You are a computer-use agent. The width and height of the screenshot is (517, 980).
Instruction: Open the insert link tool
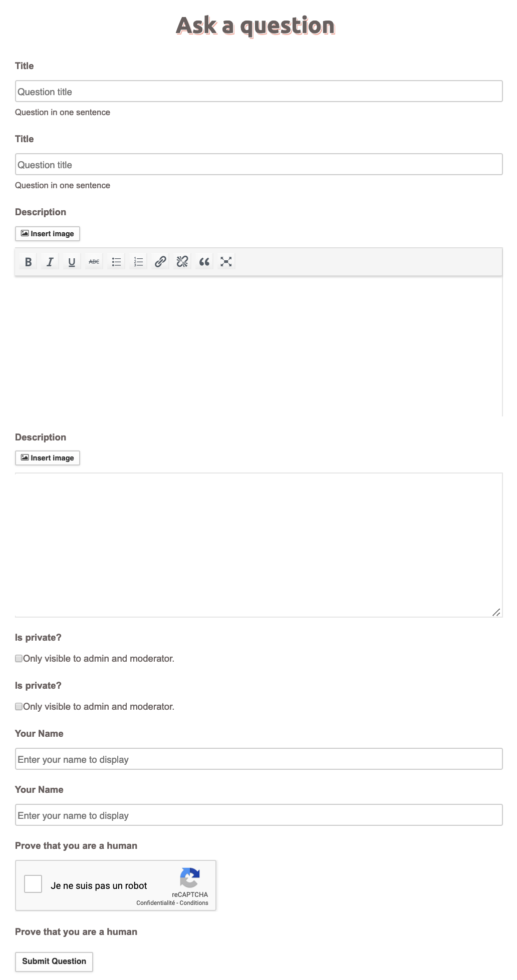160,261
